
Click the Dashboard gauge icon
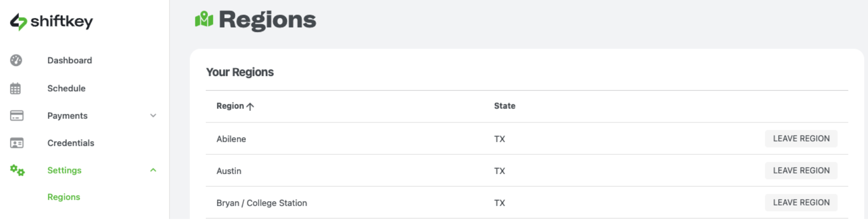pos(16,60)
